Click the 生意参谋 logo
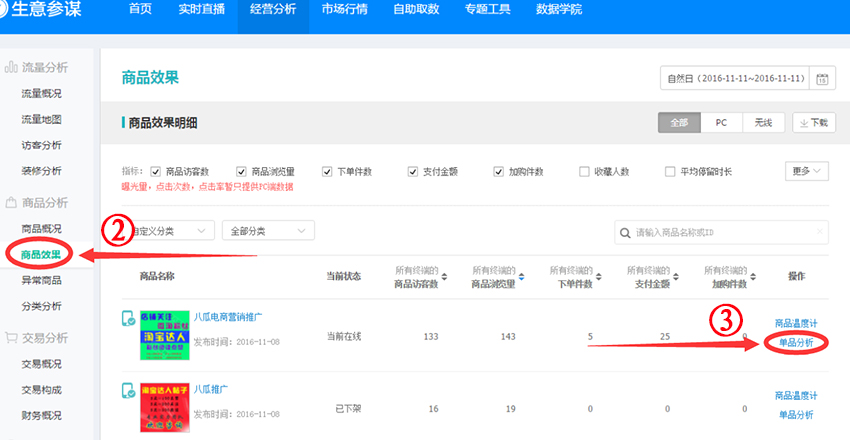This screenshot has width=850, height=440. 41,10
